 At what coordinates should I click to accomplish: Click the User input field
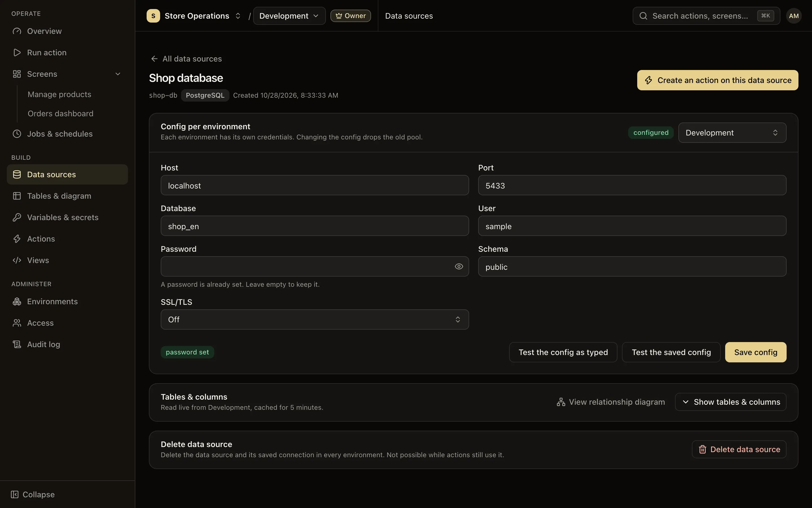632,226
